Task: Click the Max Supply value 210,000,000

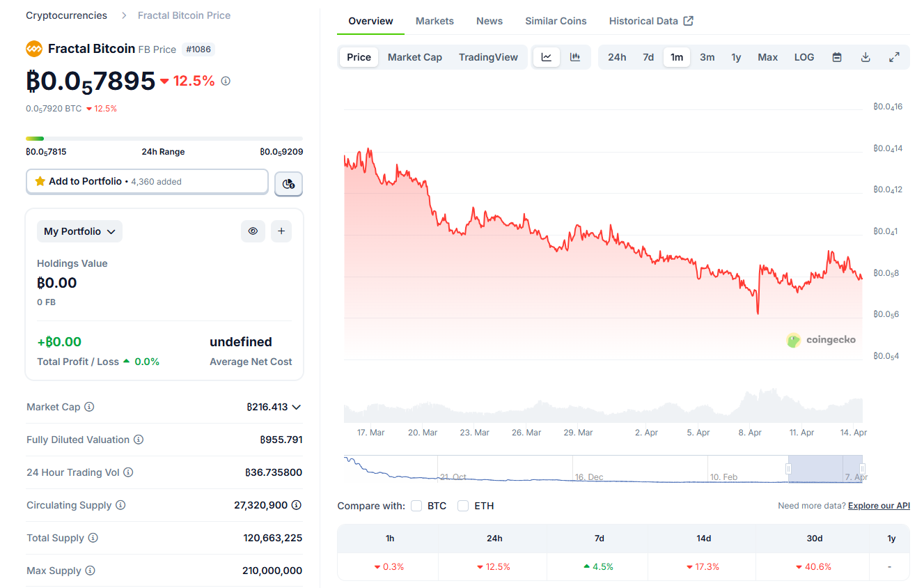Action: pos(272,571)
